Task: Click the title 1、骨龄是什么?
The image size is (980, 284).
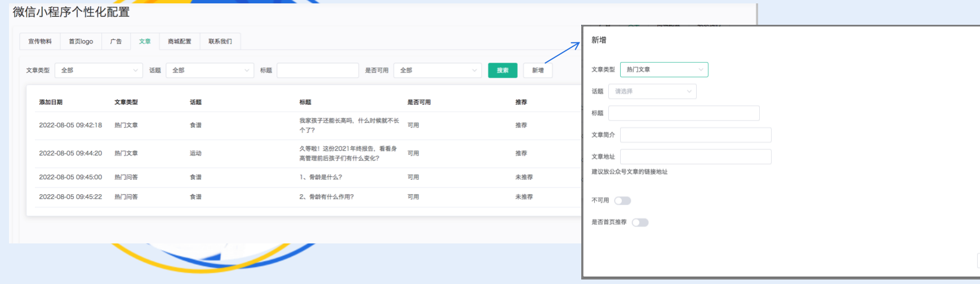Action: pyautogui.click(x=320, y=177)
